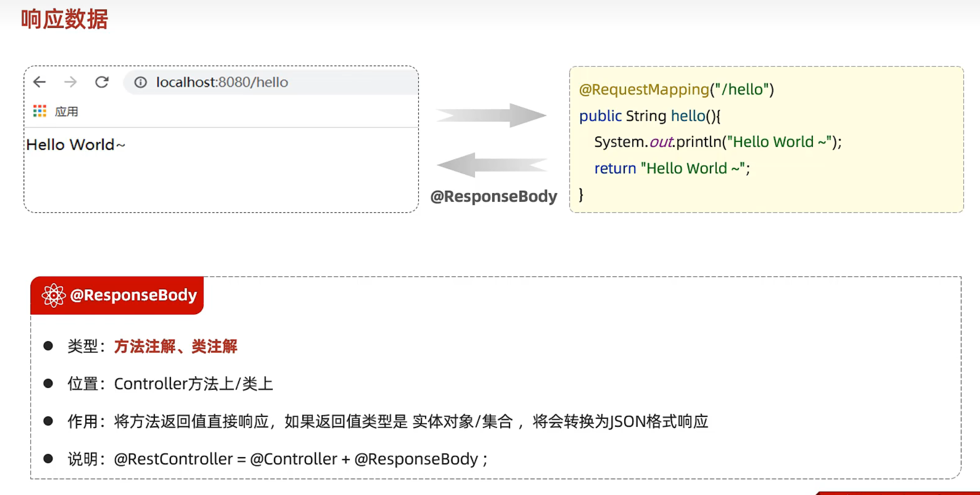Click the browser back arrow

click(x=39, y=82)
